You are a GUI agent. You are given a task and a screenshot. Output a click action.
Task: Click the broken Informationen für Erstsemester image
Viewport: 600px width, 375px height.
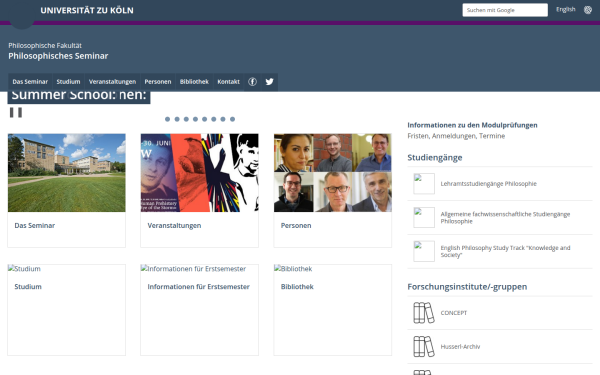tap(193, 269)
